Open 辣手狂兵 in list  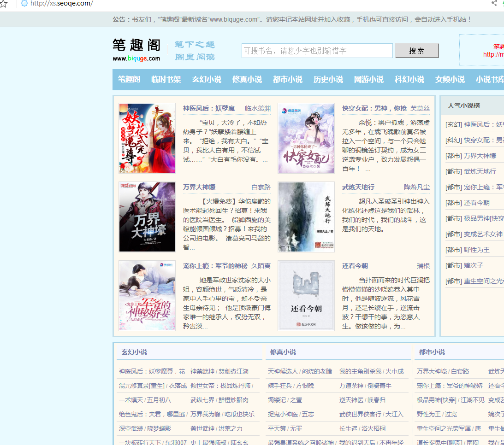(x=280, y=386)
